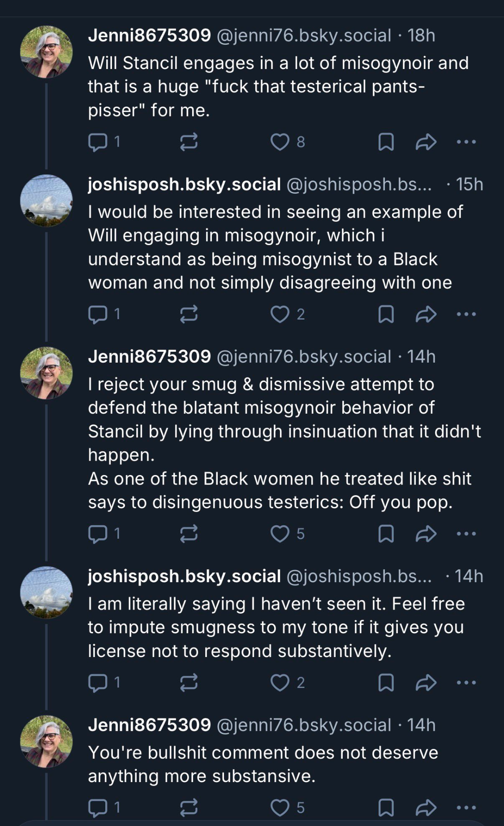The height and width of the screenshot is (826, 504).
Task: Open more options on joshisposh's 15h post
Action: point(466,314)
